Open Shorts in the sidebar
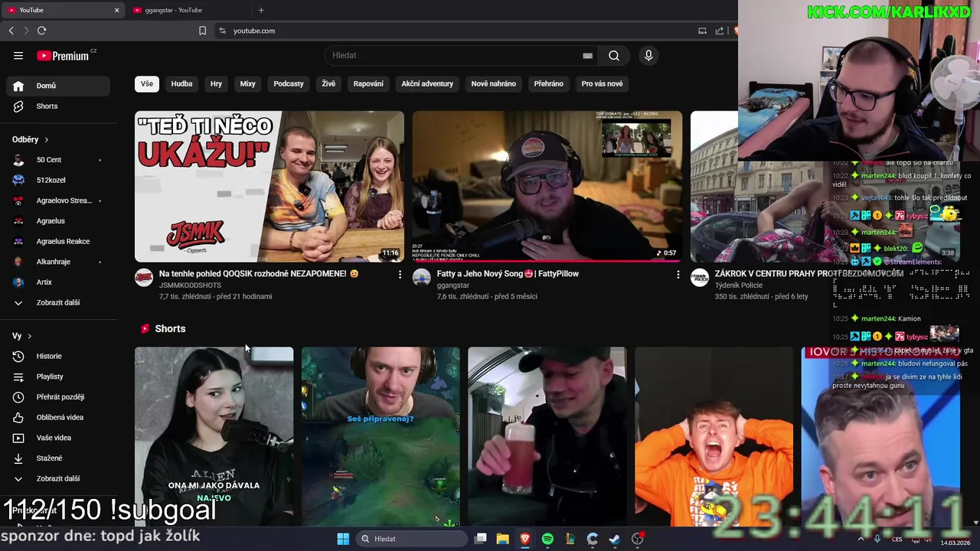The width and height of the screenshot is (980, 551). click(58, 106)
